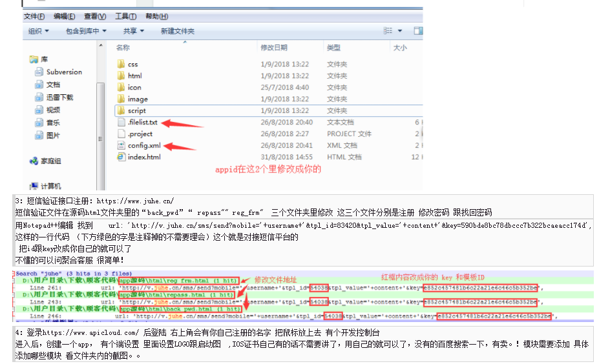Image resolution: width=599 pixels, height=364 pixels.
Task: Click the 25/7/2018 4:40 date cell
Action: pyautogui.click(x=285, y=87)
